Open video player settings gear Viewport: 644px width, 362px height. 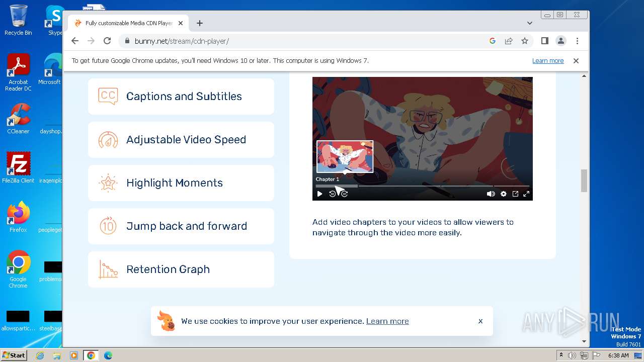click(x=503, y=194)
